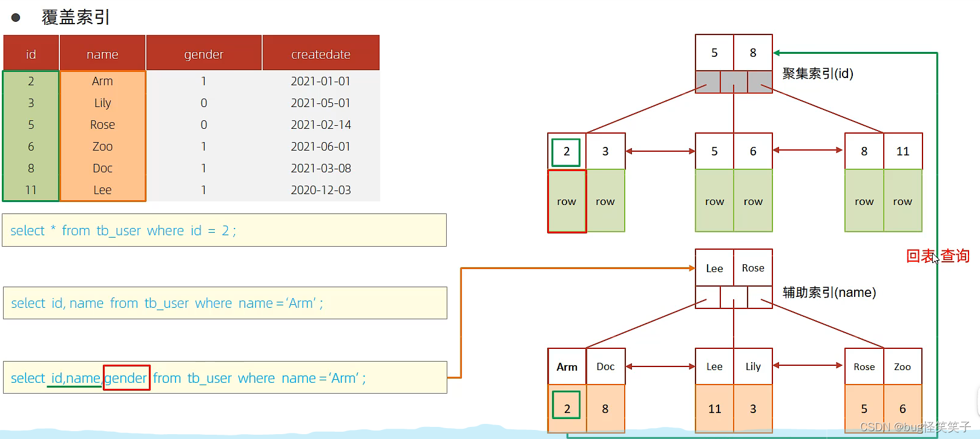Click the Lily leaf key in the name index
The height and width of the screenshot is (439, 980).
click(x=753, y=366)
